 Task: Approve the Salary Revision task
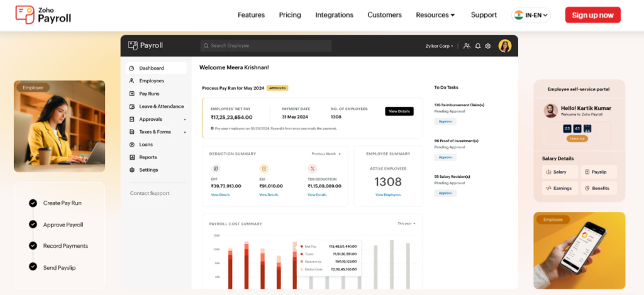pyautogui.click(x=445, y=193)
